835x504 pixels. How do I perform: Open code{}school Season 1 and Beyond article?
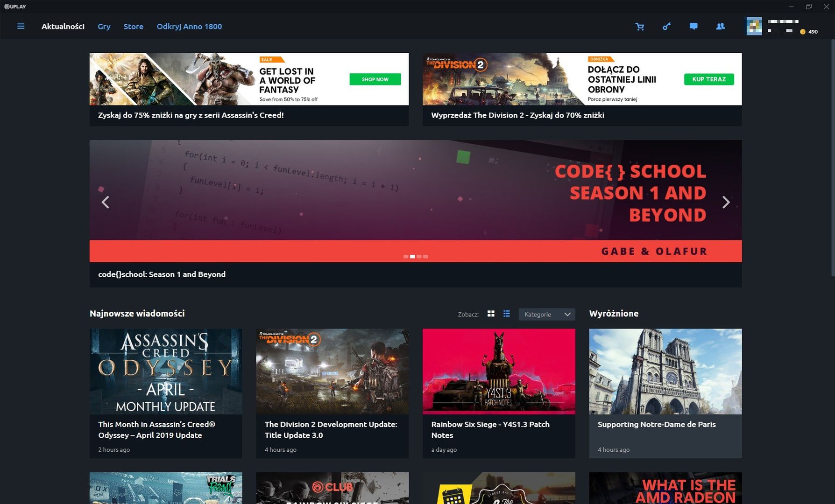click(162, 274)
